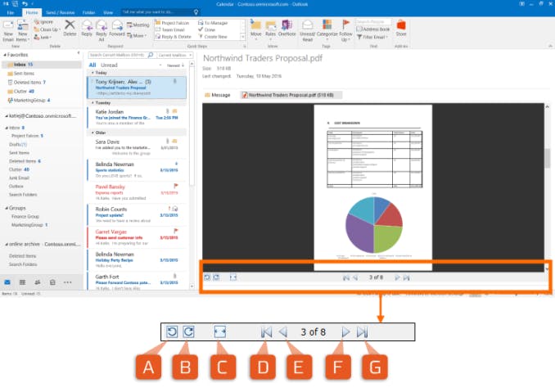
Task: Click the Search People input field
Action: click(371, 21)
